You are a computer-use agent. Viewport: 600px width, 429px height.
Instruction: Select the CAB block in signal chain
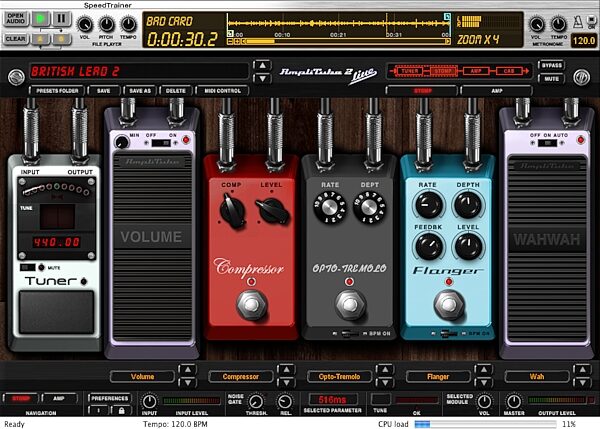(x=509, y=71)
